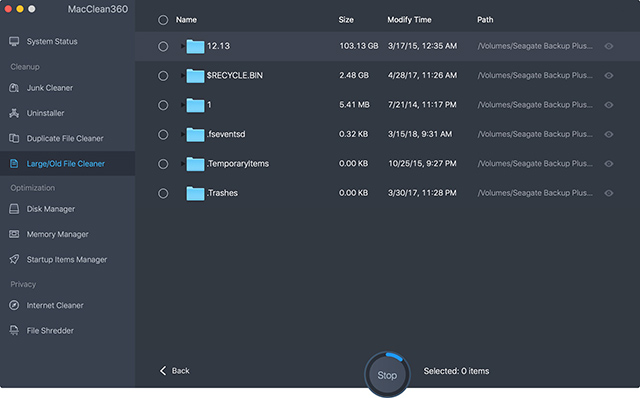640x398 pixels.
Task: Check the selection circle for folder 1
Action: (x=163, y=105)
